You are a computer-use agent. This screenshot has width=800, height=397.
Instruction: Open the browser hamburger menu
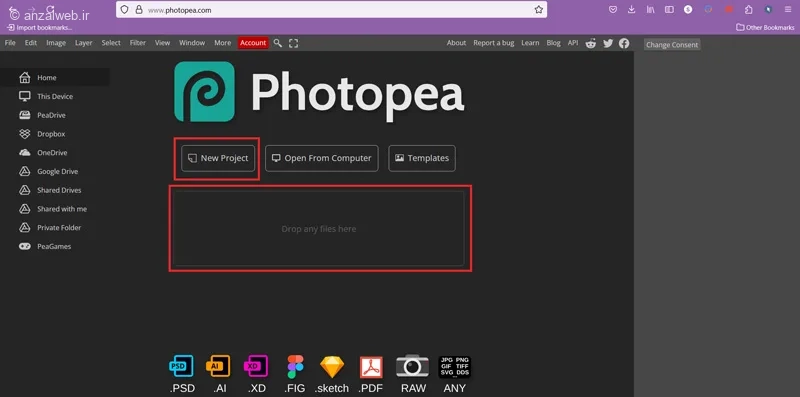pos(788,10)
